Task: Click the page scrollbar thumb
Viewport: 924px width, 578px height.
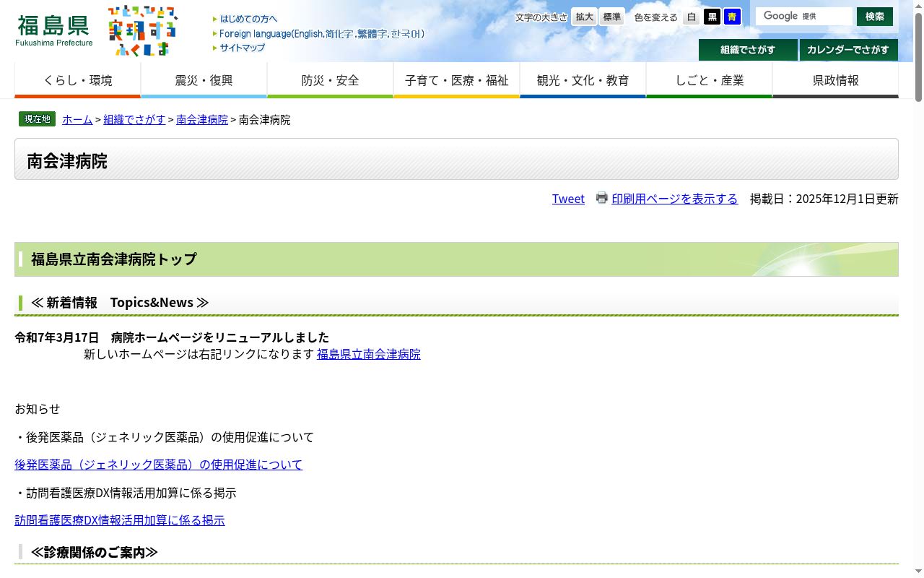Action: [x=918, y=56]
